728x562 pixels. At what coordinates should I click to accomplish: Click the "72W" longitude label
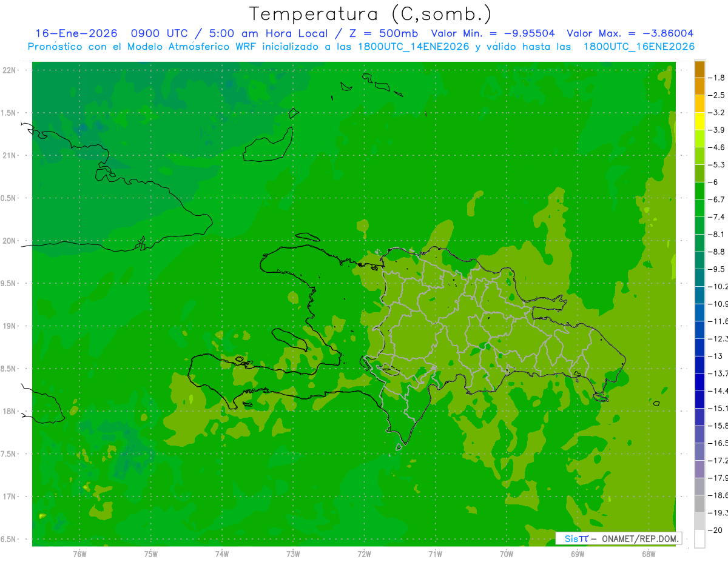364,554
